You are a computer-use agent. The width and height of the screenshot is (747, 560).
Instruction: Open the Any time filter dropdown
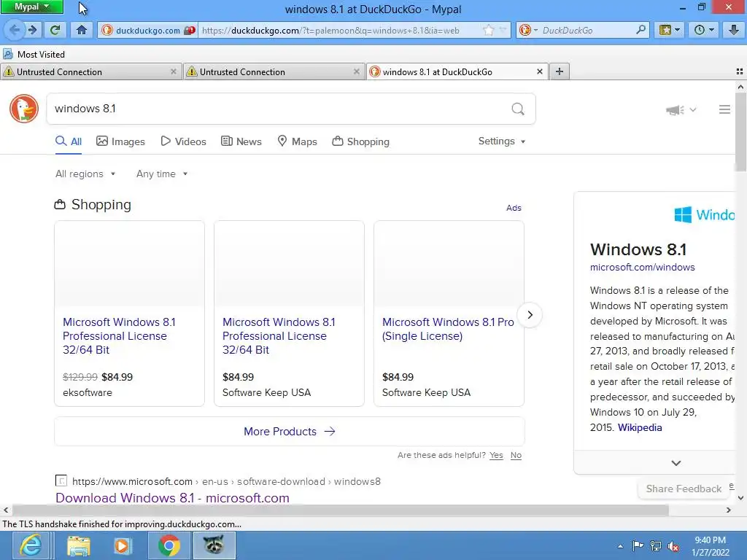pos(162,174)
